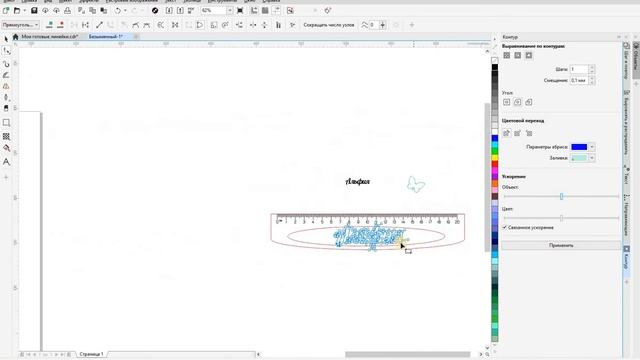
Task: Toggle the 'Связанное ускорение' checkbox
Action: (504, 227)
